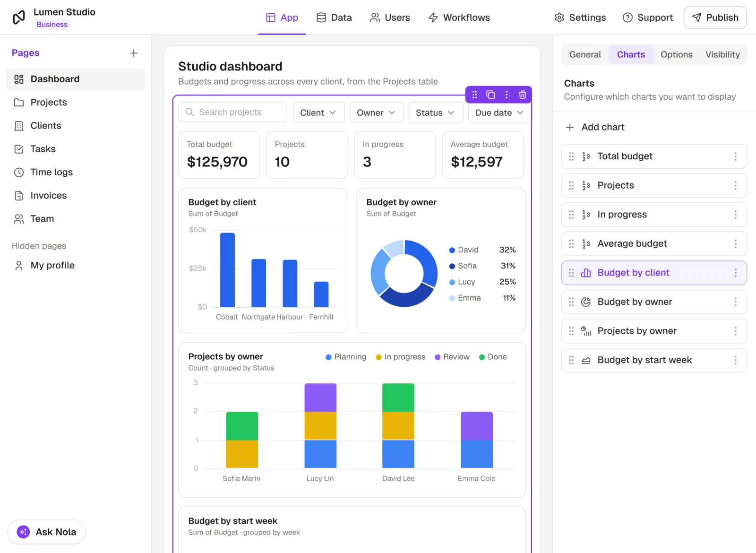Viewport: 756px width, 553px height.
Task: Switch to the Data tab
Action: [334, 17]
